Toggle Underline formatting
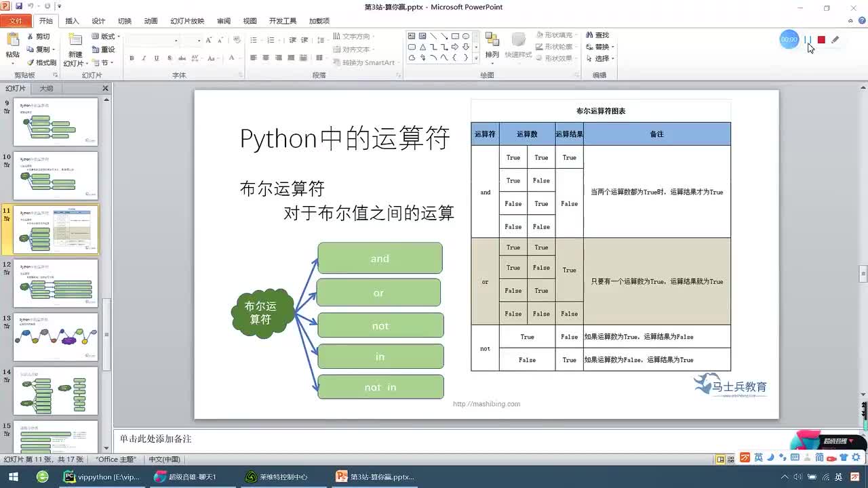Image resolution: width=868 pixels, height=488 pixels. click(156, 58)
